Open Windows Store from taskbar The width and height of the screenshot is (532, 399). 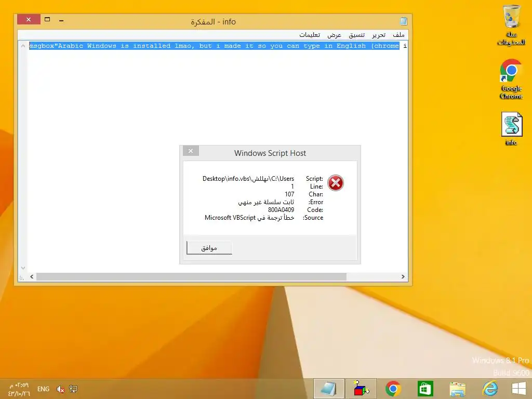pyautogui.click(x=425, y=389)
